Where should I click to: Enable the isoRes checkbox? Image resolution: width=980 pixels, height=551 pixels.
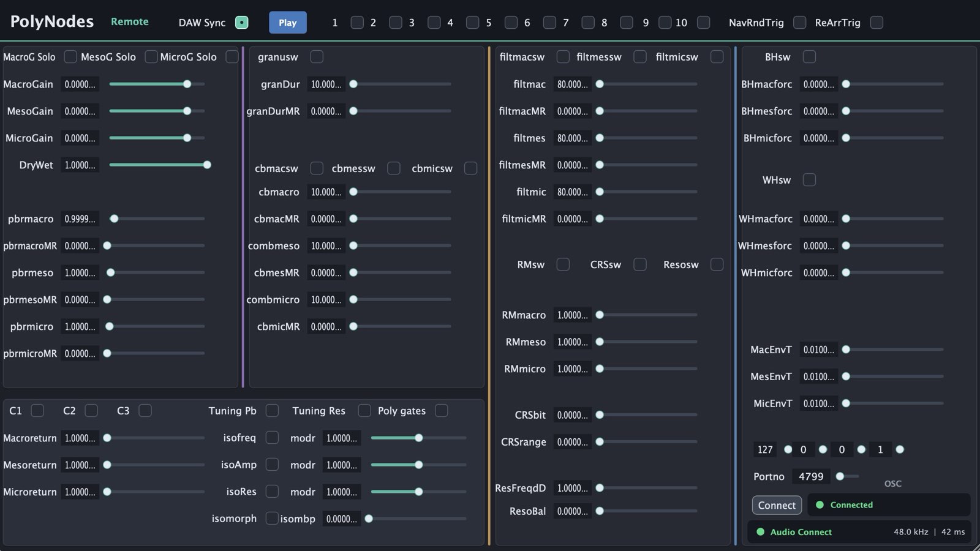[x=272, y=492]
